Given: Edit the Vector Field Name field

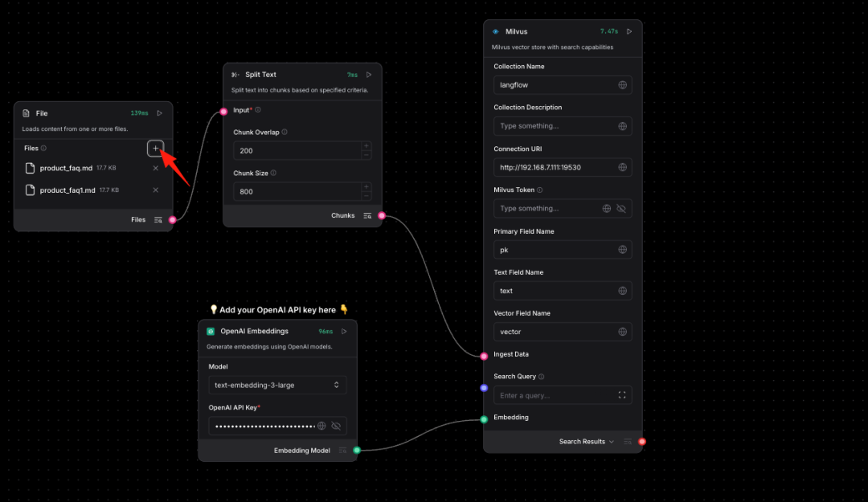Looking at the screenshot, I should (563, 332).
